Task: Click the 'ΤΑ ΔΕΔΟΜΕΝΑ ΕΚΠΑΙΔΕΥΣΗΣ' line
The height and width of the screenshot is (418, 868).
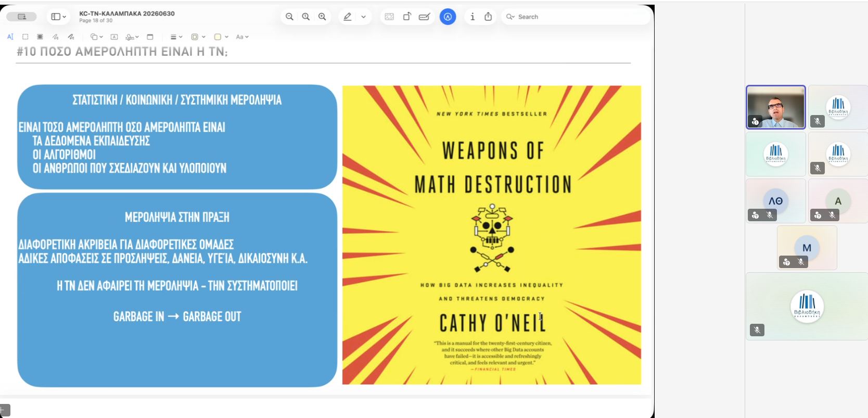Action: [x=91, y=141]
